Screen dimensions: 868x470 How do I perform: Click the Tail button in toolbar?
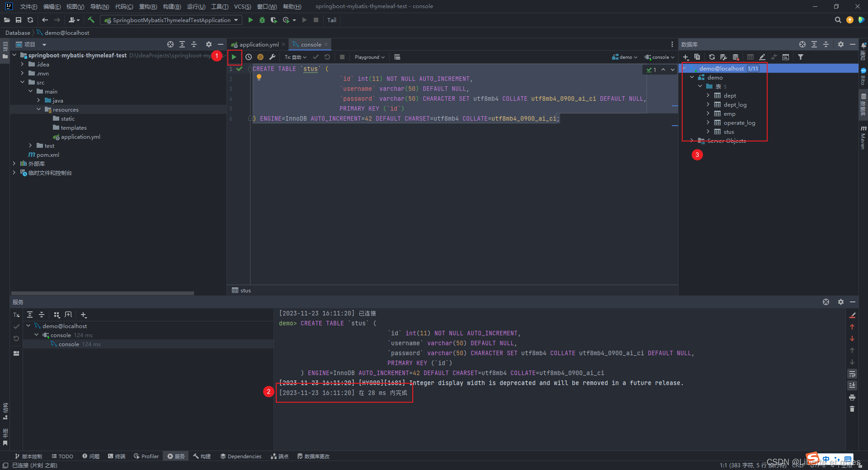[332, 20]
